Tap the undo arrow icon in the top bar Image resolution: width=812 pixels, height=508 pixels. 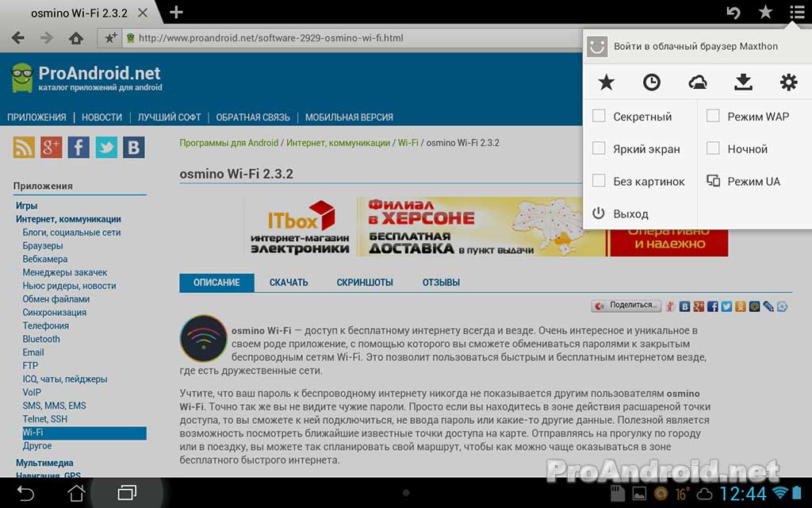pyautogui.click(x=733, y=12)
